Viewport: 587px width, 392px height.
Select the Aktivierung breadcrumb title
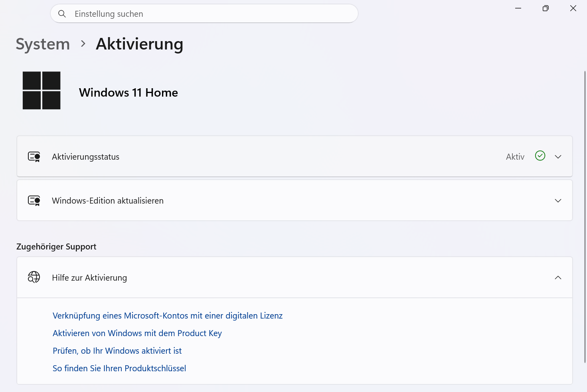(140, 44)
